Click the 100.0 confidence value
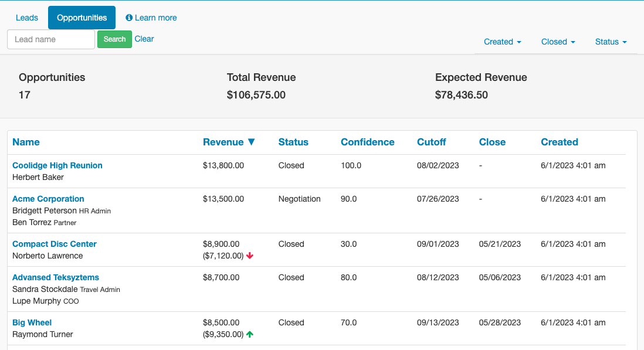The image size is (644, 350). click(x=351, y=165)
